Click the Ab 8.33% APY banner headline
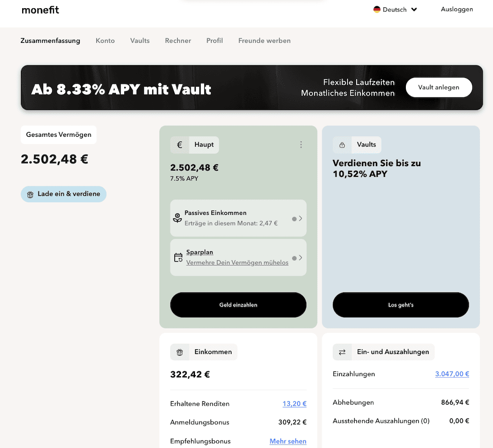The height and width of the screenshot is (448, 493). click(121, 89)
